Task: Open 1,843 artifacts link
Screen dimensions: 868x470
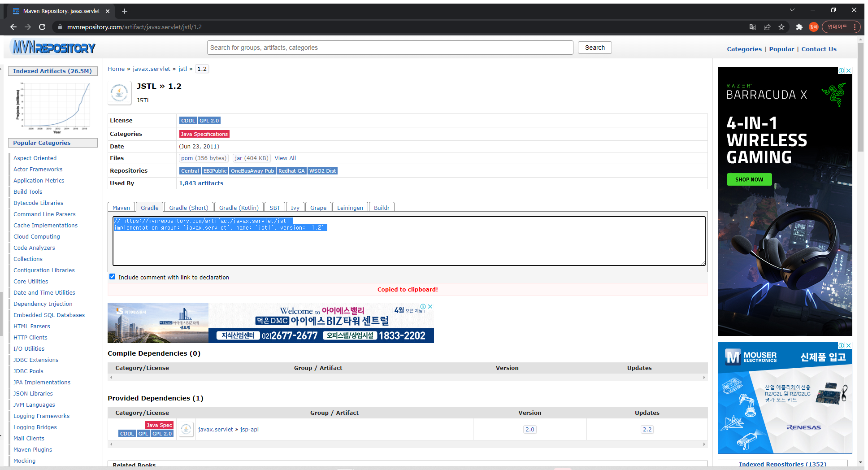Action: [201, 183]
